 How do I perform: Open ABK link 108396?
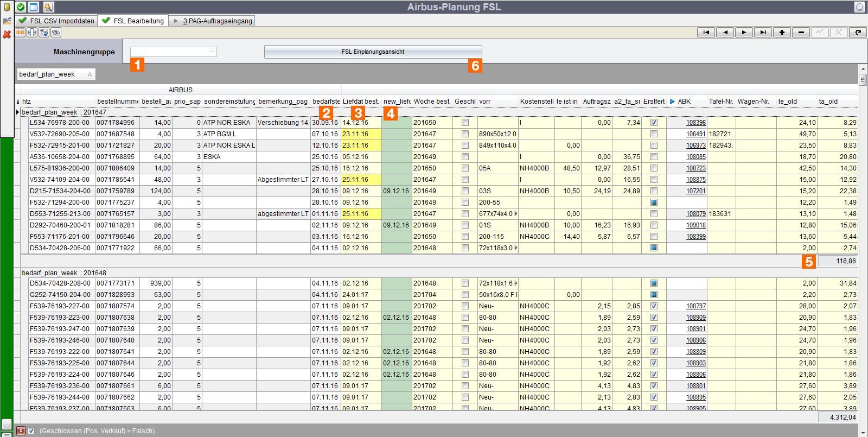tap(695, 123)
